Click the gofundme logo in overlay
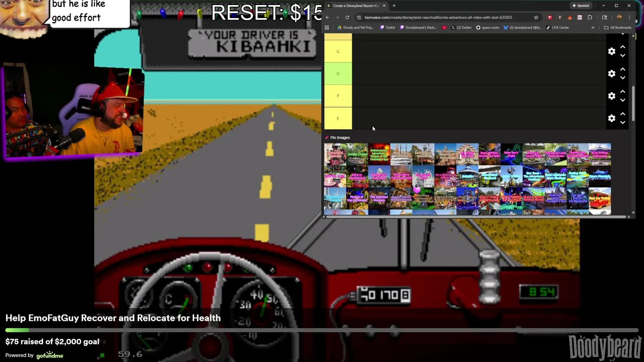This screenshot has height=362, width=644. [x=50, y=355]
